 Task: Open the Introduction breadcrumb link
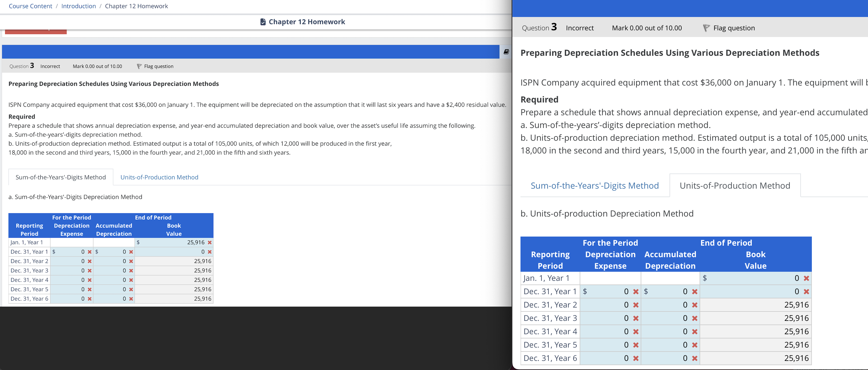pos(79,6)
